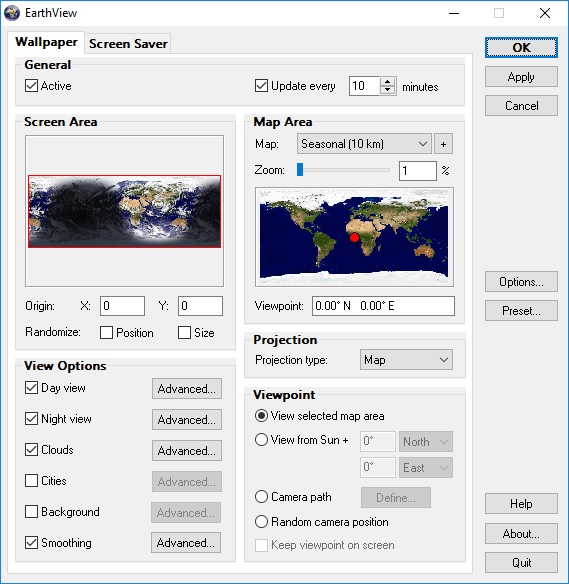Image resolution: width=569 pixels, height=584 pixels.
Task: Enable the Cities checkbox
Action: pyautogui.click(x=31, y=480)
